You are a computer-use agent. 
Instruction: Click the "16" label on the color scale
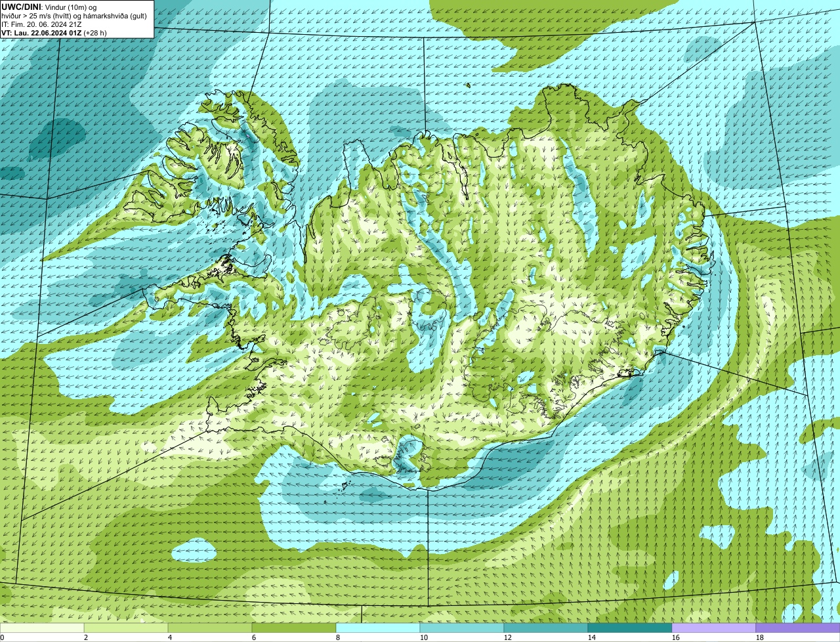(x=676, y=637)
